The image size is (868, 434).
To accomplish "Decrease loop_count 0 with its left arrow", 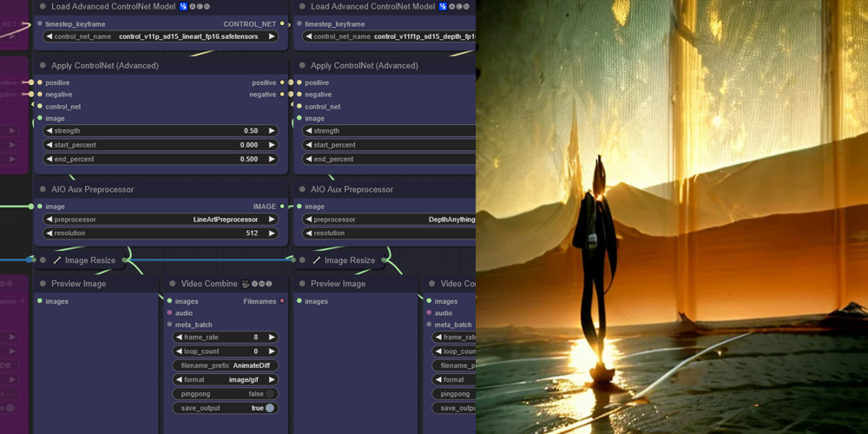I will tap(179, 351).
